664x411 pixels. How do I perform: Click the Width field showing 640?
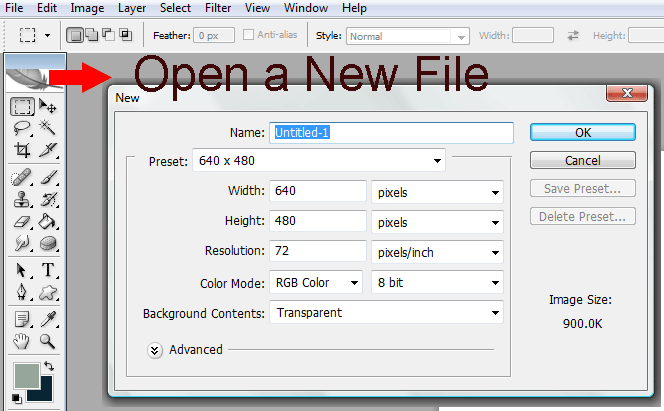point(318,191)
